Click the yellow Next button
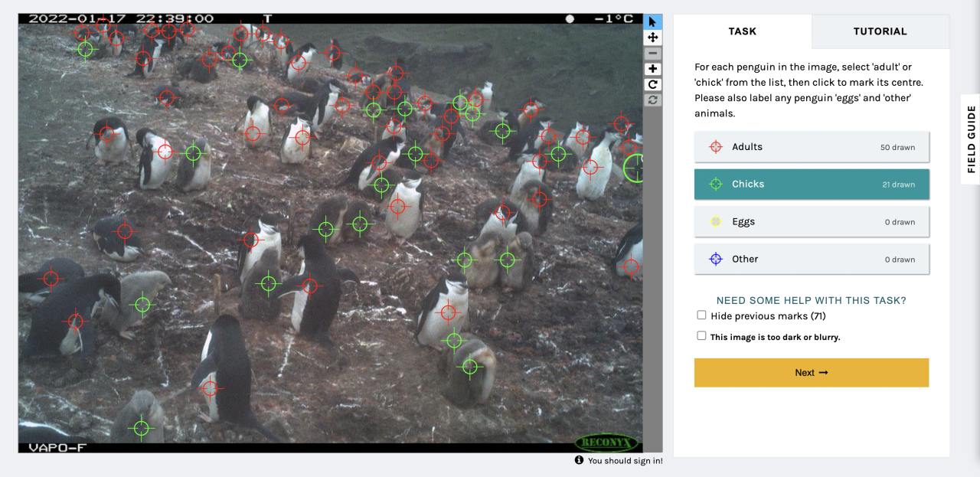The width and height of the screenshot is (980, 477). (x=812, y=373)
